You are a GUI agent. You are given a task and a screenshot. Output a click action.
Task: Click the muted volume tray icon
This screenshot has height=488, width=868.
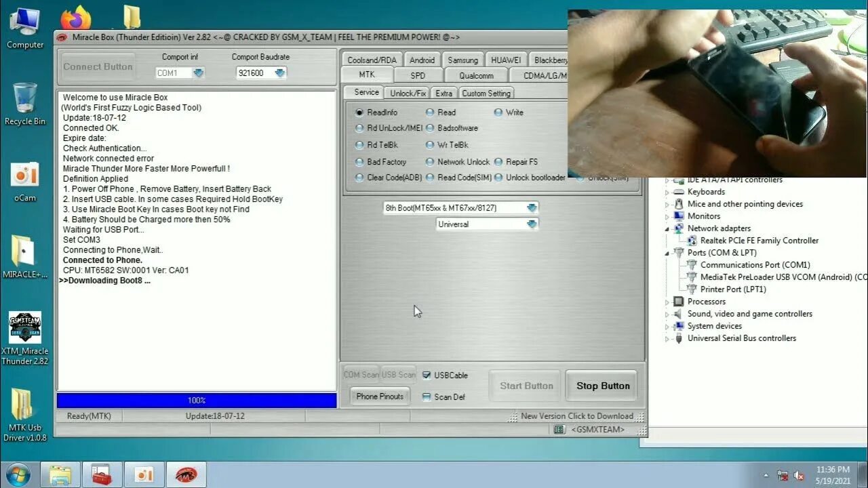(x=799, y=476)
